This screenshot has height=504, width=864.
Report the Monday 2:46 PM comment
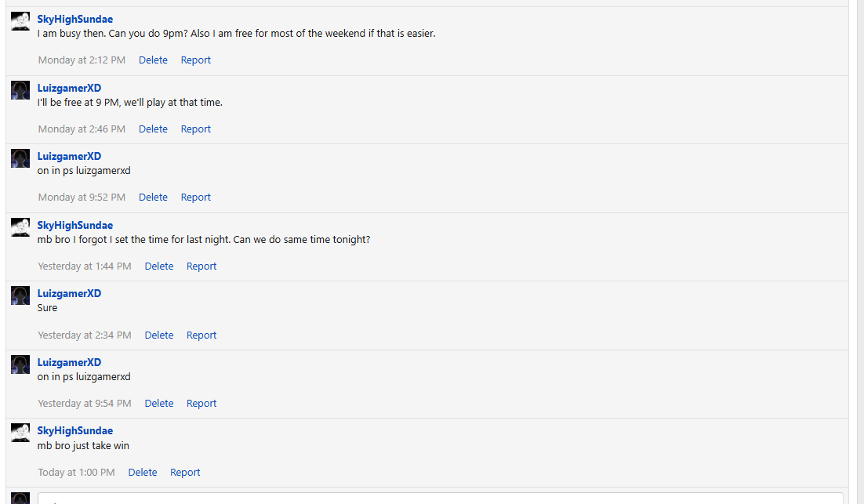tap(196, 129)
